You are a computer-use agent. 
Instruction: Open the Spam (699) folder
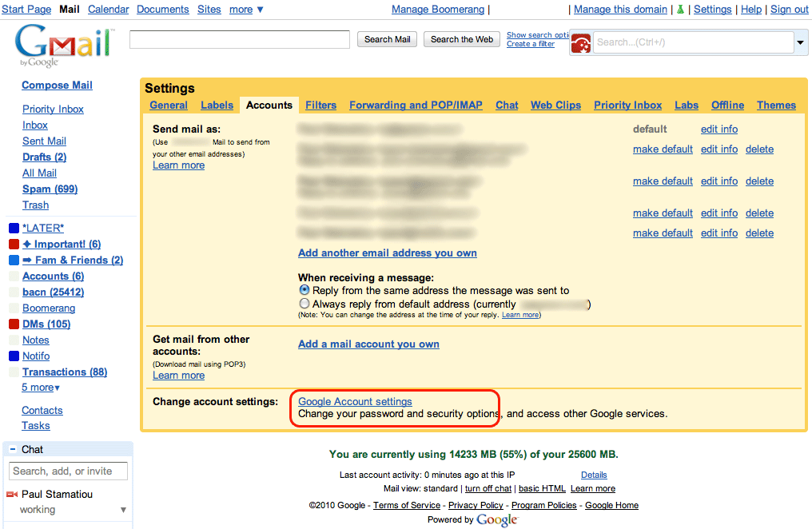tap(50, 189)
